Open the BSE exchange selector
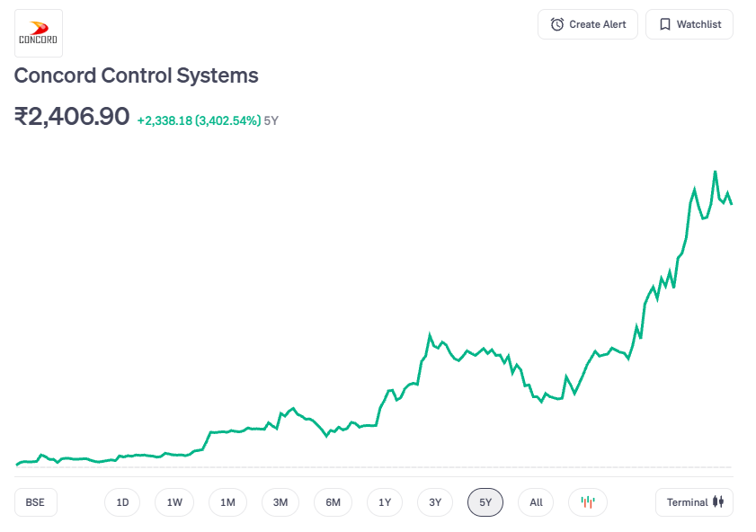 [36, 502]
